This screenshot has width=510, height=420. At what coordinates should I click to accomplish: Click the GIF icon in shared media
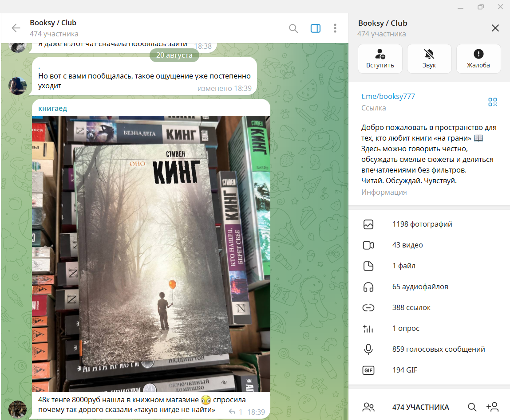(x=368, y=370)
